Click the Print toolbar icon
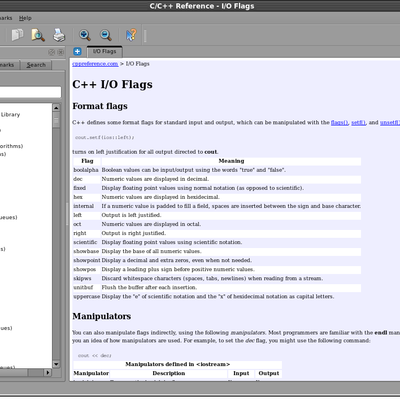 click(59, 35)
